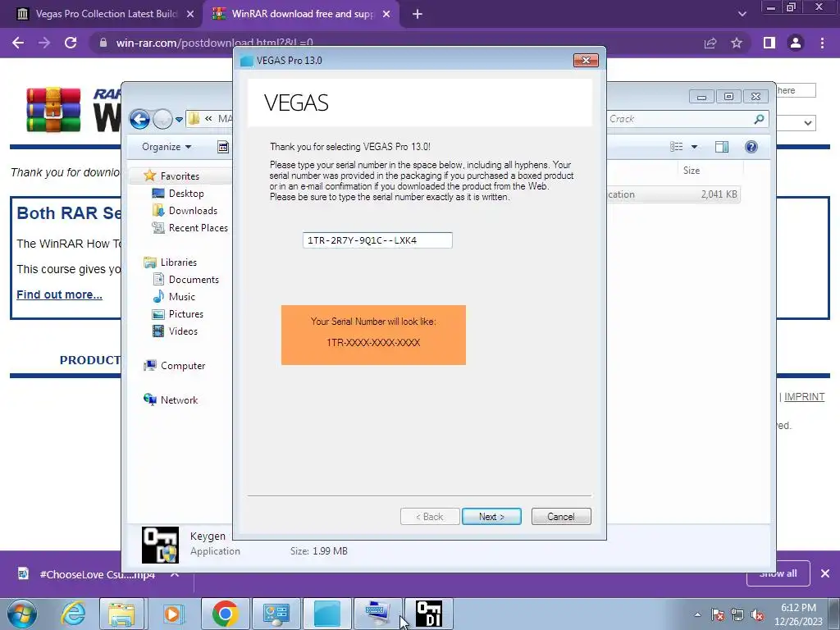This screenshot has height=630, width=840.
Task: Click the Size column header
Action: click(691, 171)
